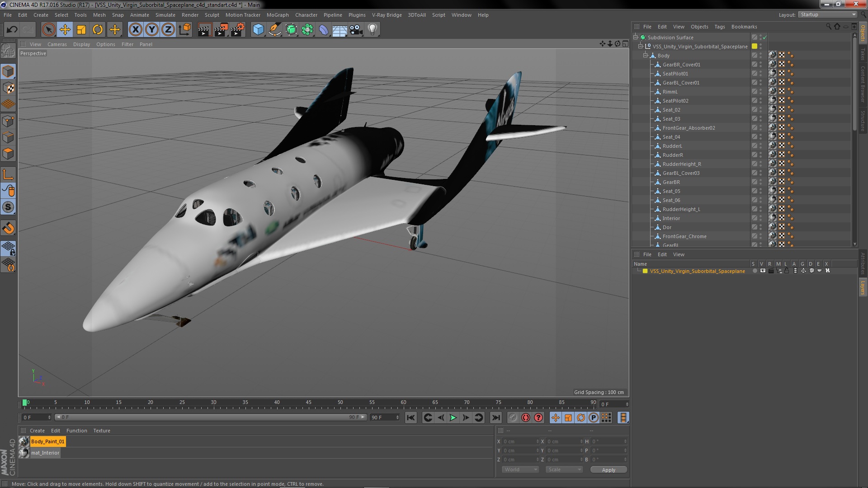Screen dimensions: 868x488
Task: Open the Cameras viewport menu
Action: click(x=57, y=44)
